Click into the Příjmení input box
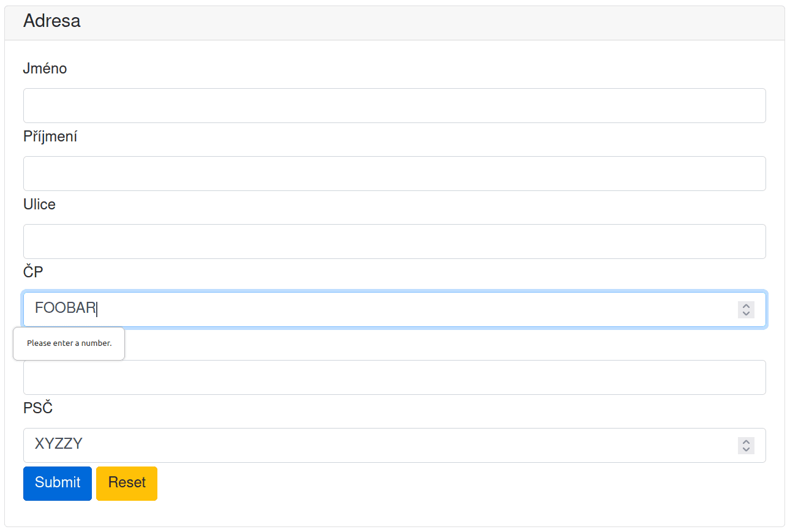790x532 pixels. [394, 173]
